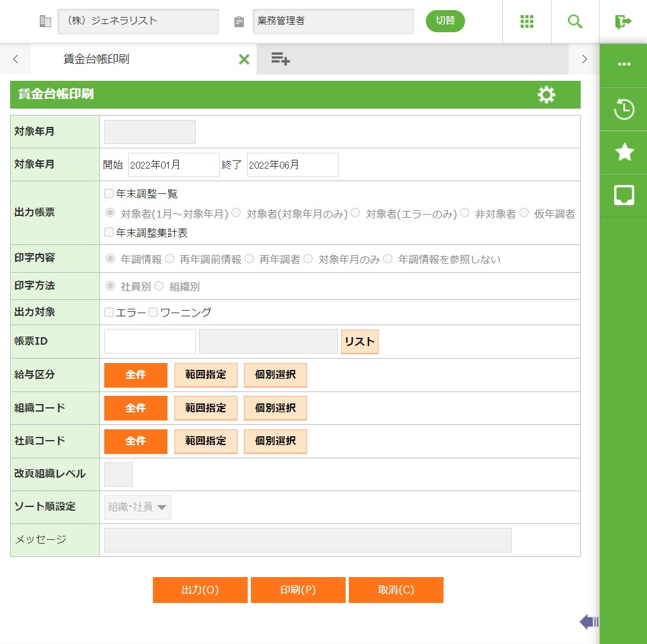647x644 pixels.
Task: Click the 開始 date input field
Action: [x=174, y=165]
